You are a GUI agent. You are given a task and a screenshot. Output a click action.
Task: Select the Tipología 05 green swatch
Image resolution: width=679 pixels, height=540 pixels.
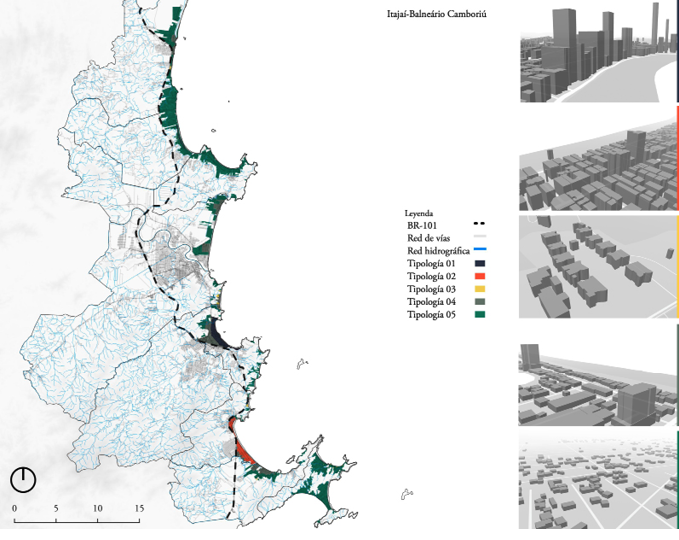click(479, 315)
